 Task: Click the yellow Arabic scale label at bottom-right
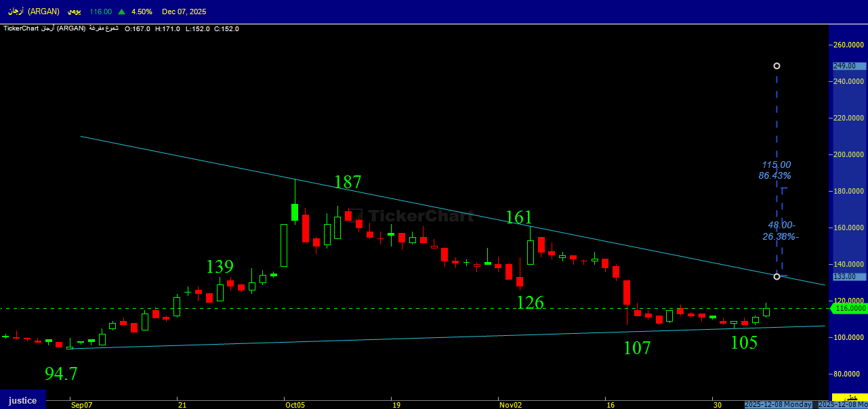849,397
